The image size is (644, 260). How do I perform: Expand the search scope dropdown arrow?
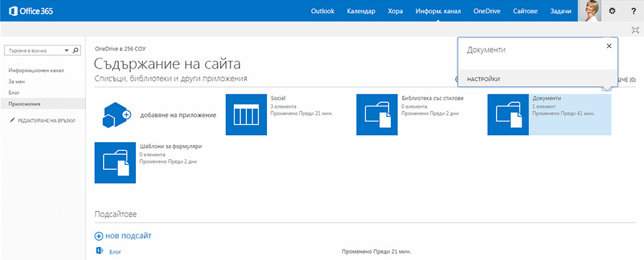point(67,51)
